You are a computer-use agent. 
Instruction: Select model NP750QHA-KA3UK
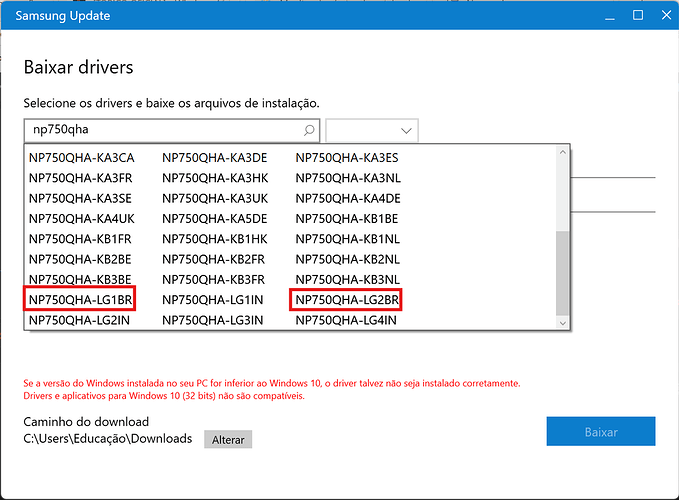coord(215,199)
